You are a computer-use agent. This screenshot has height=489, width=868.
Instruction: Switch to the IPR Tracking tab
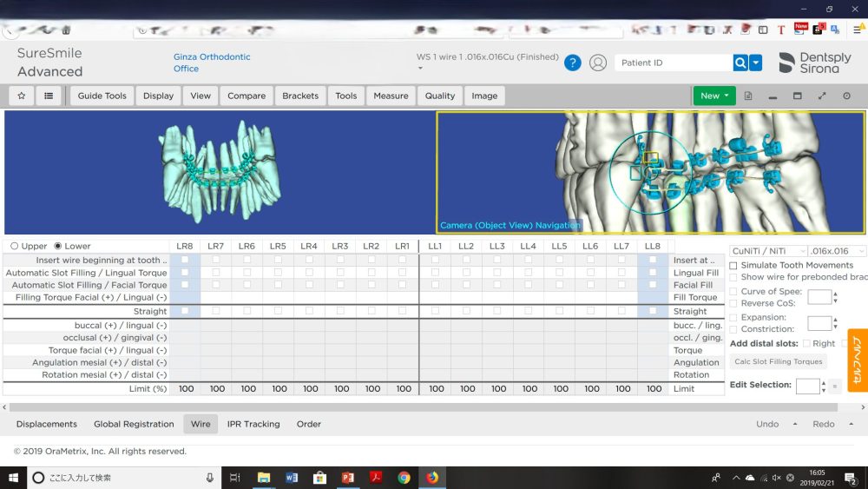253,424
